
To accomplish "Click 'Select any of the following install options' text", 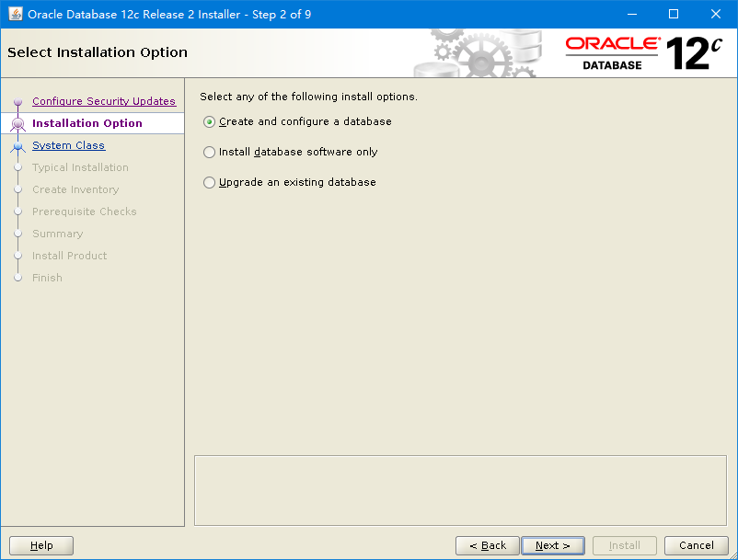I will click(x=308, y=97).
